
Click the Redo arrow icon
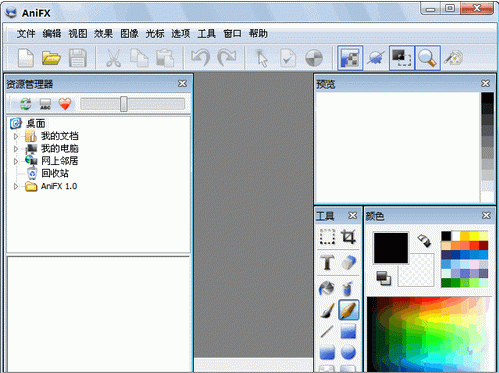click(x=227, y=58)
